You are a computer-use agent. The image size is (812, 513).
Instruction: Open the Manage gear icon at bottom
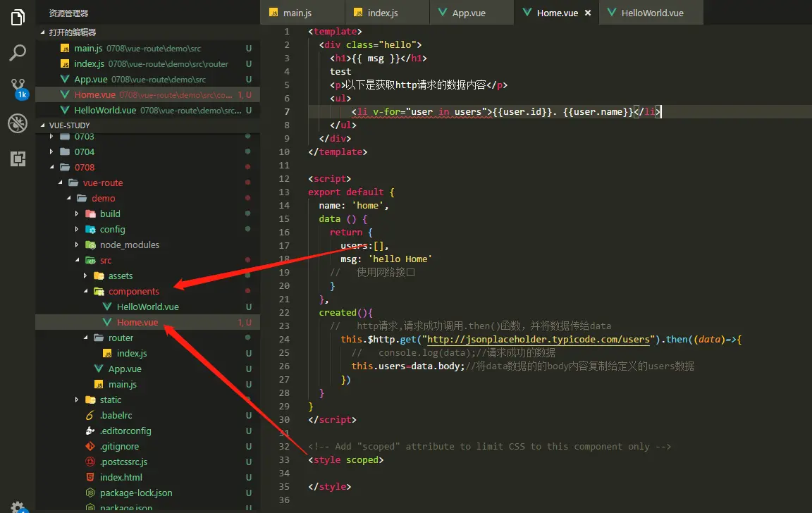click(x=18, y=507)
